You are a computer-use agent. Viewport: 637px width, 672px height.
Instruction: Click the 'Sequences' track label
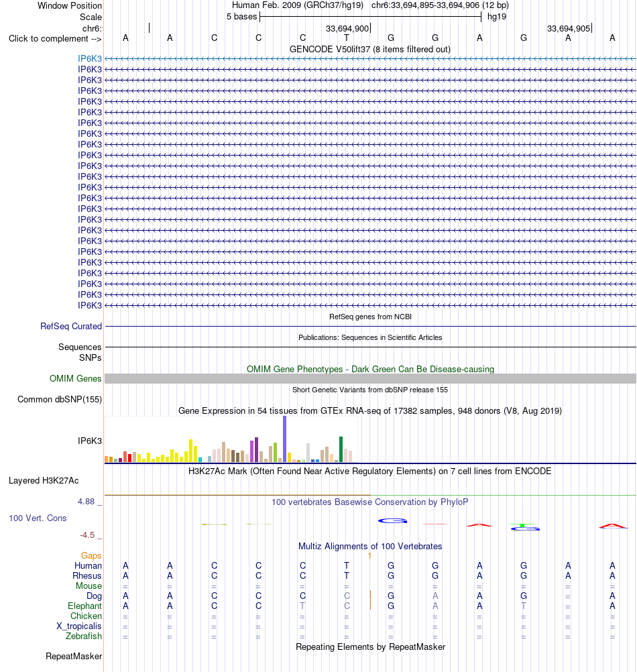tap(80, 347)
